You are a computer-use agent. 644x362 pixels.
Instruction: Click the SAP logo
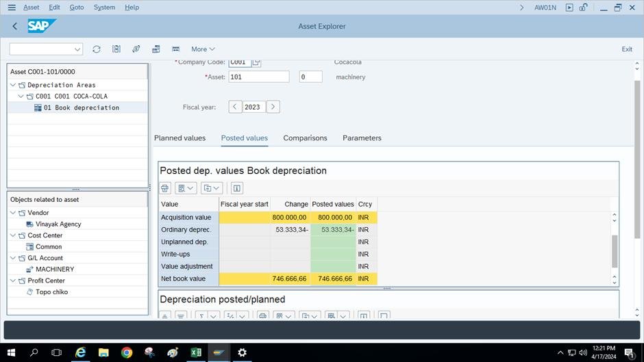coord(42,26)
